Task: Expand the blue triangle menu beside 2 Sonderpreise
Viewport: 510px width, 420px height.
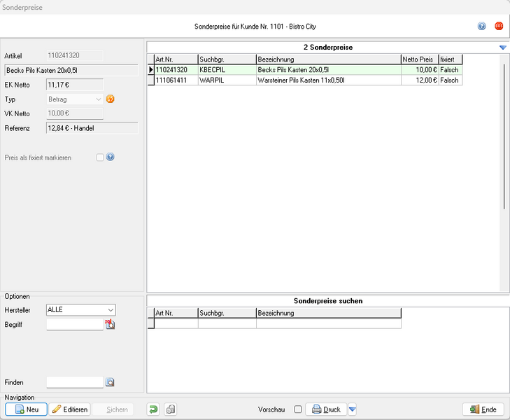Action: 503,48
